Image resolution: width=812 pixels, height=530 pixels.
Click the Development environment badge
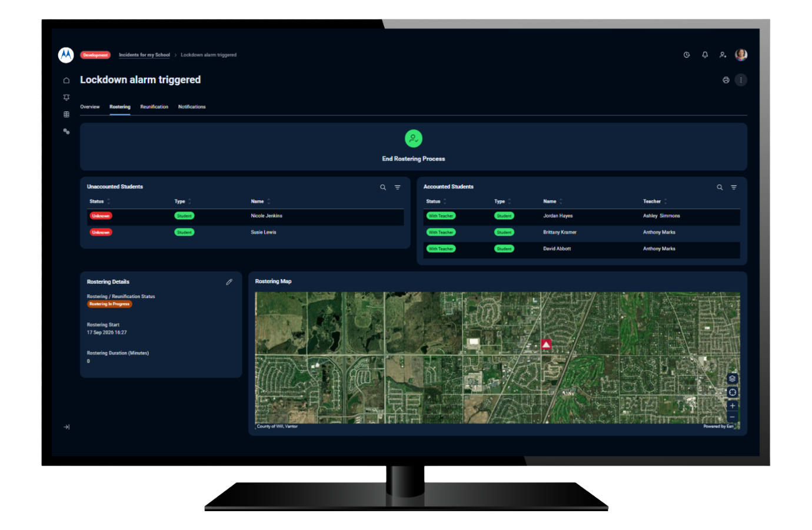tap(95, 55)
